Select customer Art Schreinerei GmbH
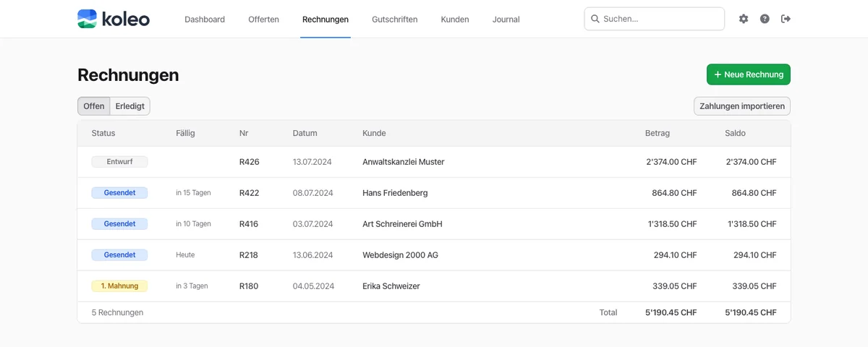The image size is (868, 347). tap(402, 224)
